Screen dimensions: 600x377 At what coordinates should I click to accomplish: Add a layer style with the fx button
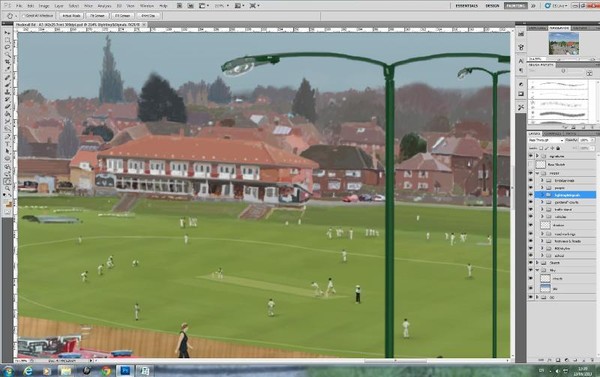549,360
